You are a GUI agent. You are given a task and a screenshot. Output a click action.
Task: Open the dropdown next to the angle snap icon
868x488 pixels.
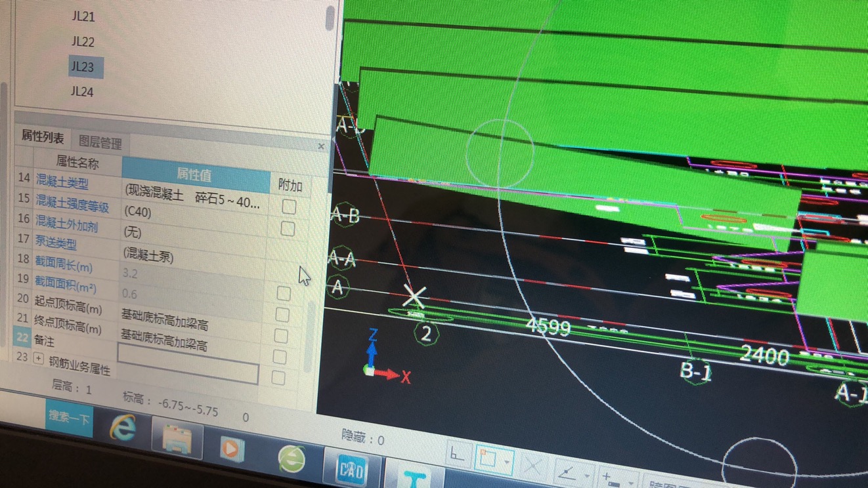pos(586,478)
